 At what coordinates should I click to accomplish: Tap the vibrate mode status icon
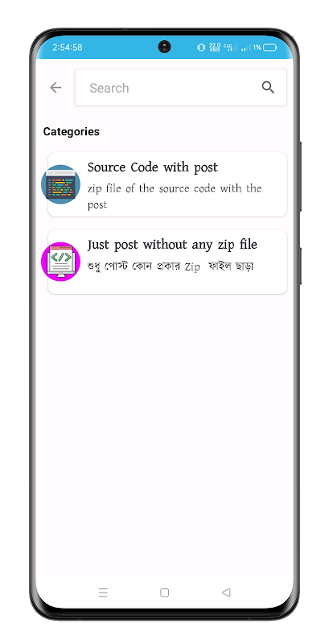click(201, 47)
